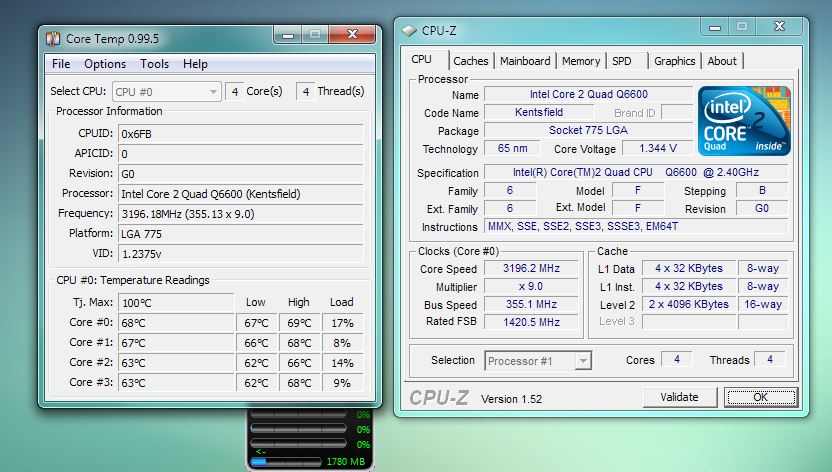This screenshot has width=832, height=472.
Task: Switch to the Caches tab
Action: (x=470, y=61)
